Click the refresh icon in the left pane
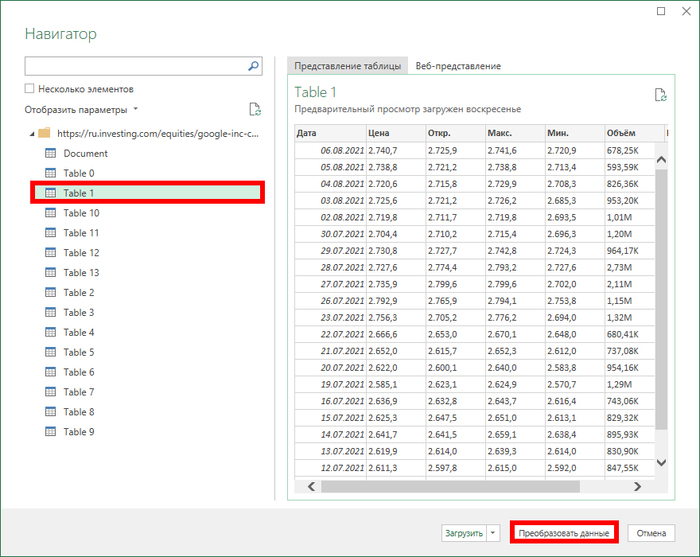This screenshot has height=557, width=700. 255,110
